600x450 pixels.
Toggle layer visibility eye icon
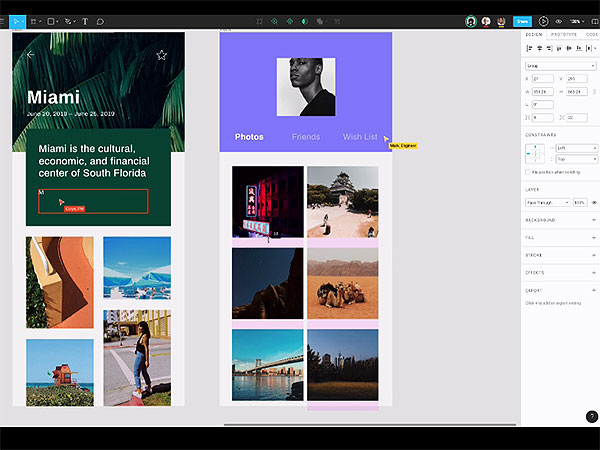coord(594,202)
